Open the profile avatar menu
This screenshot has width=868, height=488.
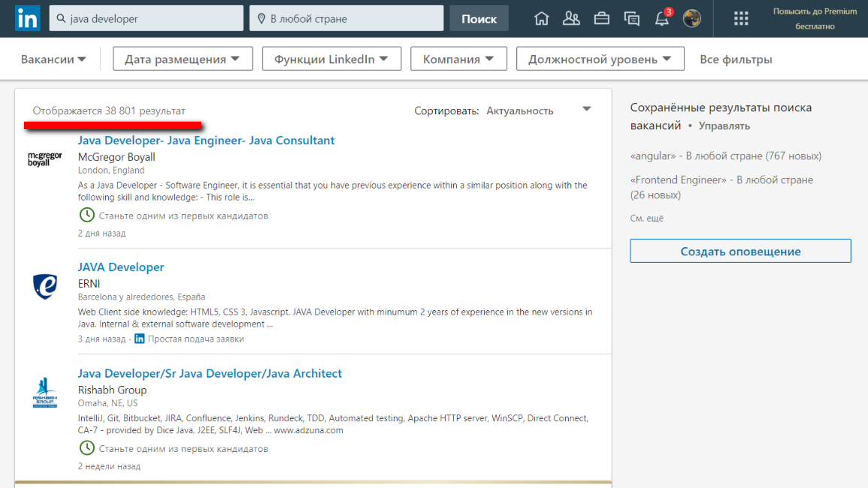(692, 18)
